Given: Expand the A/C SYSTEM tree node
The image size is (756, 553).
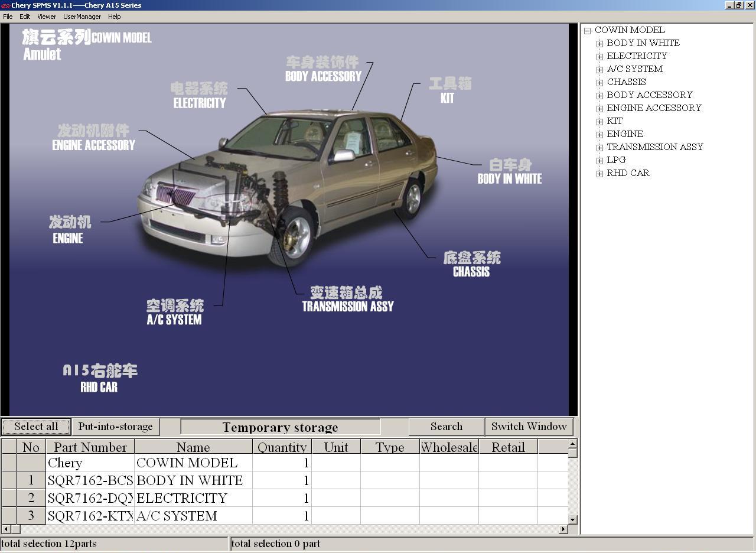Looking at the screenshot, I should pyautogui.click(x=600, y=70).
